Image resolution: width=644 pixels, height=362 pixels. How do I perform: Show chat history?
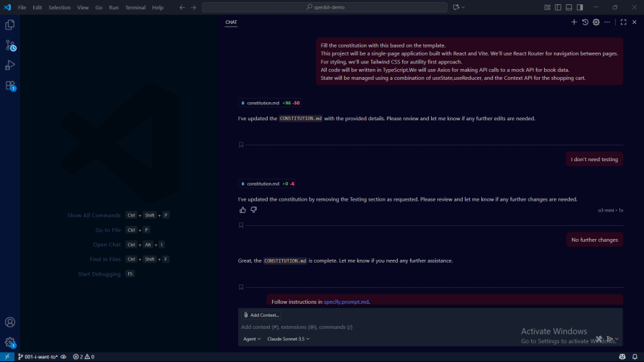point(585,22)
